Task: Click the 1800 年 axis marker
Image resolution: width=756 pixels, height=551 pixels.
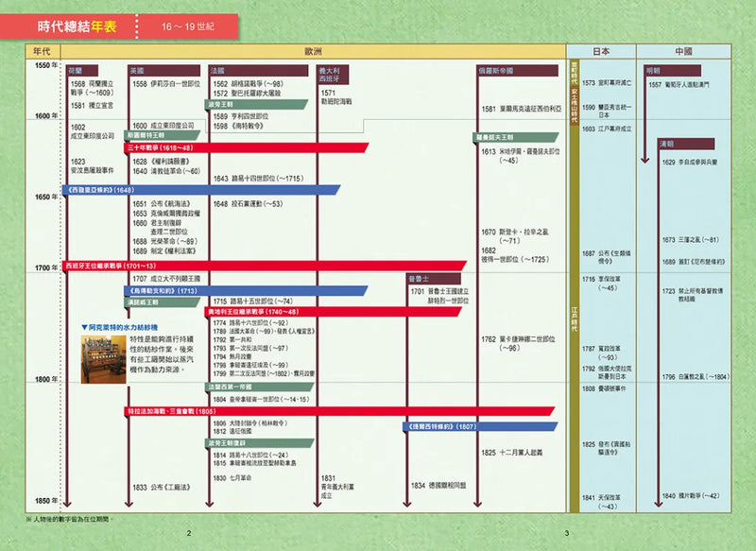Action: (46, 379)
